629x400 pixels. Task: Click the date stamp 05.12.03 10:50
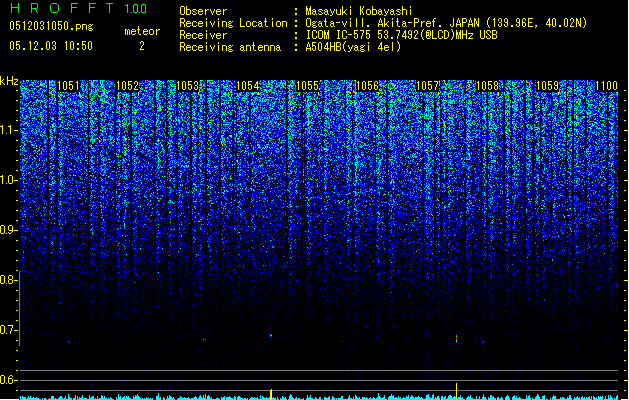point(51,46)
